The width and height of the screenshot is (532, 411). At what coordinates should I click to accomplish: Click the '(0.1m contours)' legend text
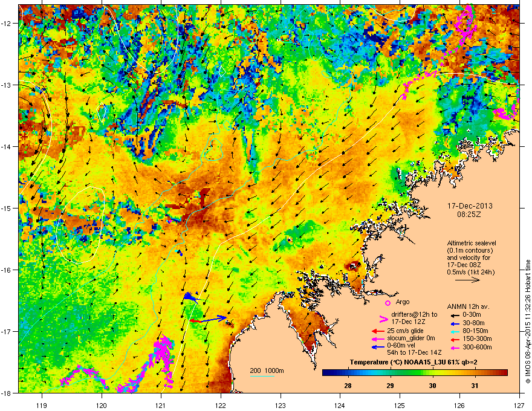pos(470,251)
